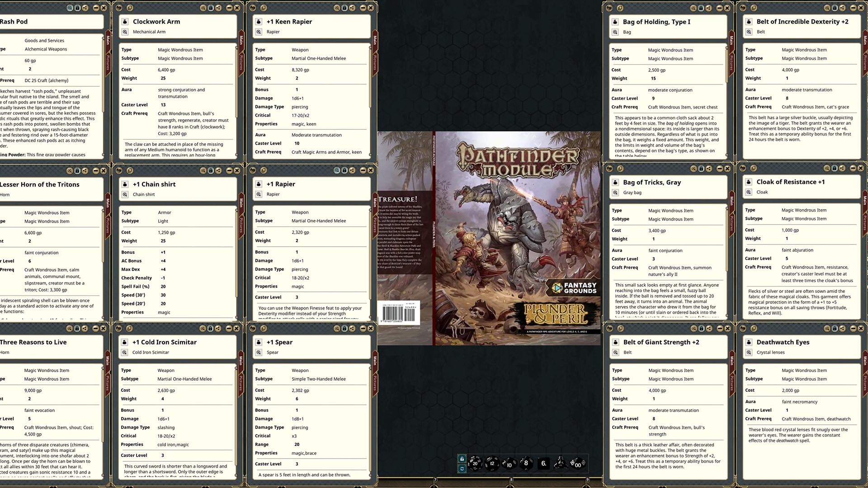Toggle lock on Clockwork Arm window

click(x=211, y=8)
